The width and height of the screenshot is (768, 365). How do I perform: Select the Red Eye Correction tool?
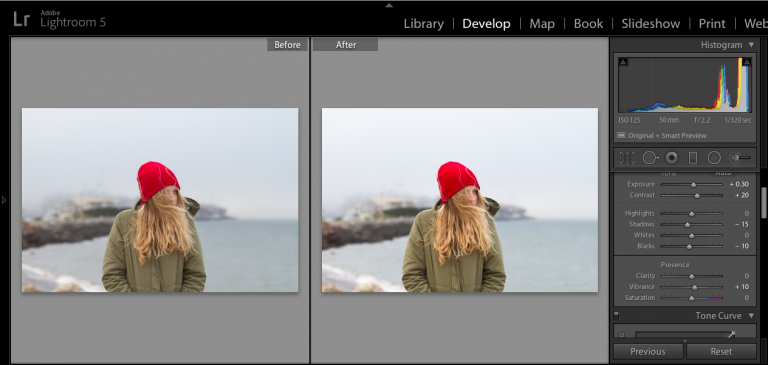pos(672,158)
